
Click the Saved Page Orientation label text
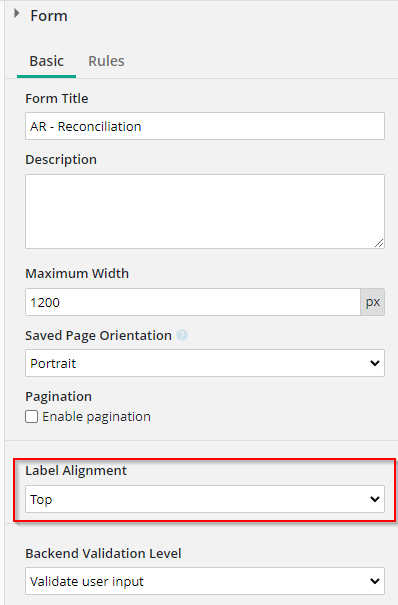coord(98,335)
